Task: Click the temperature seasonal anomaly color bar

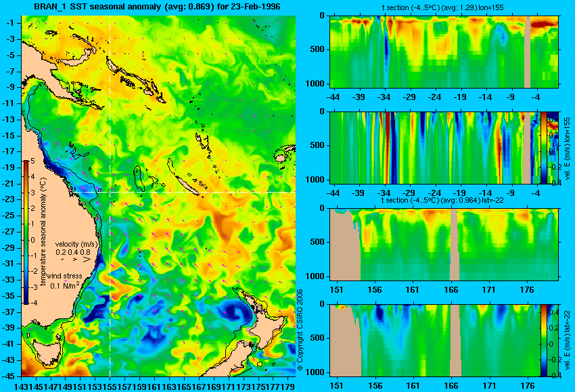Action: click(x=26, y=232)
